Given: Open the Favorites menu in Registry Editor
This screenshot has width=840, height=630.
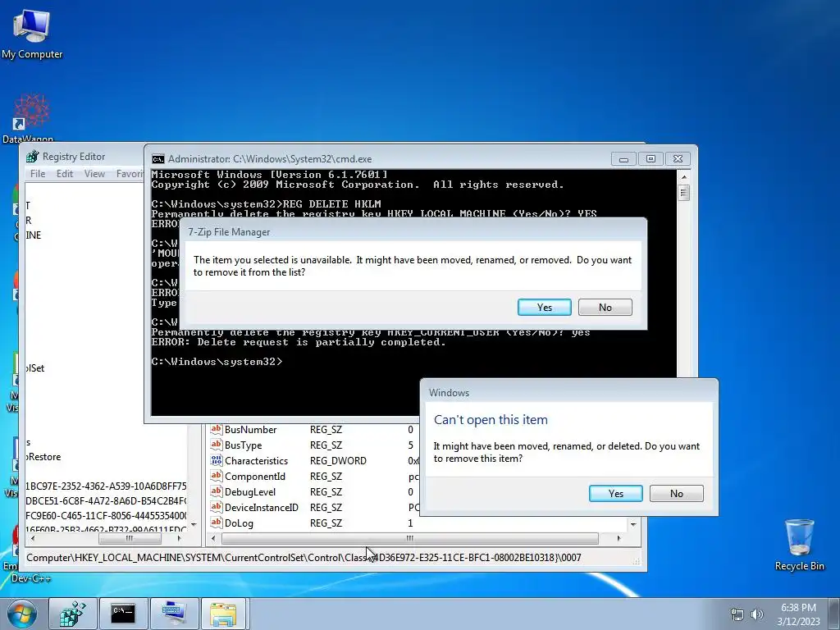Looking at the screenshot, I should [130, 174].
